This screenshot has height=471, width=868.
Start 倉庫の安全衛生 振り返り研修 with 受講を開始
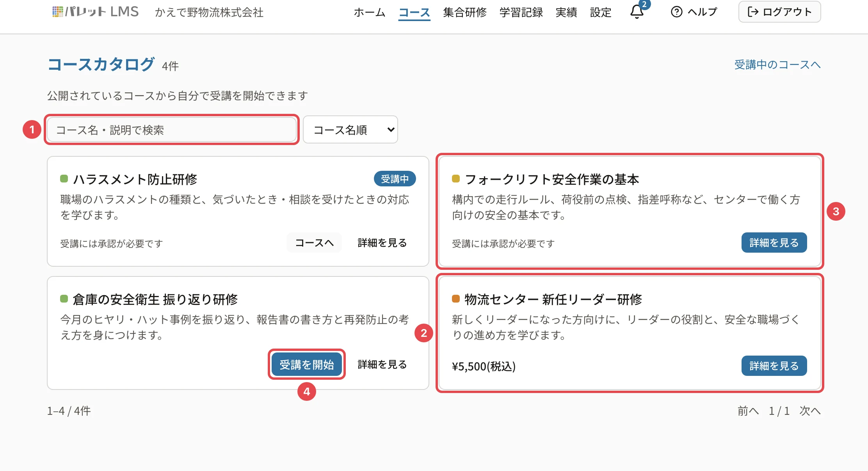tap(307, 364)
